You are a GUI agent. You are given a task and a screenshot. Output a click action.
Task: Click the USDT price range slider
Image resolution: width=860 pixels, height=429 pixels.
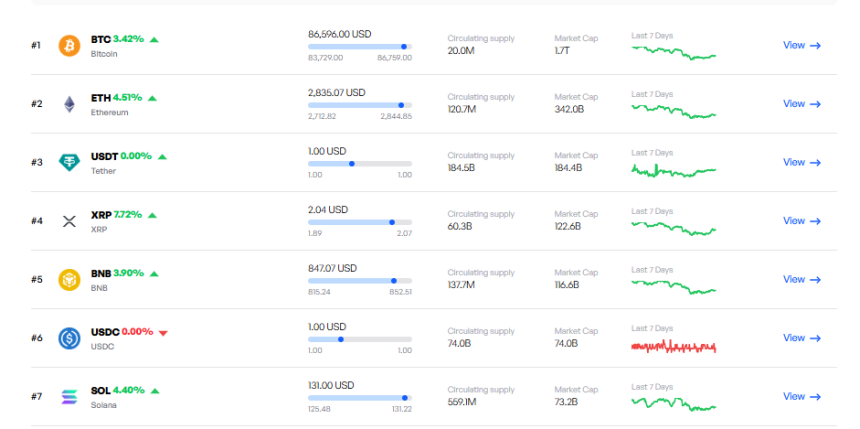tap(359, 163)
